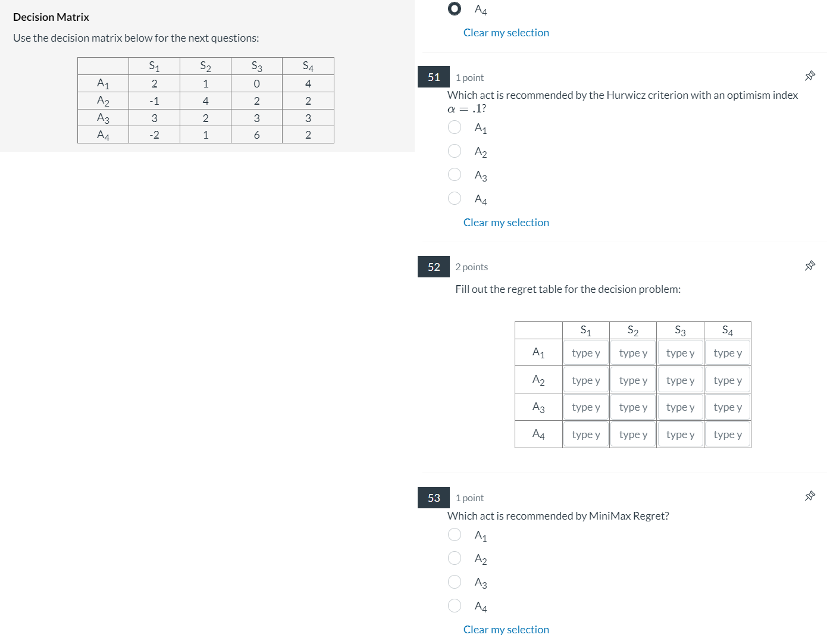This screenshot has width=827, height=644.
Task: Select answer A4 for question 51
Action: (x=455, y=198)
